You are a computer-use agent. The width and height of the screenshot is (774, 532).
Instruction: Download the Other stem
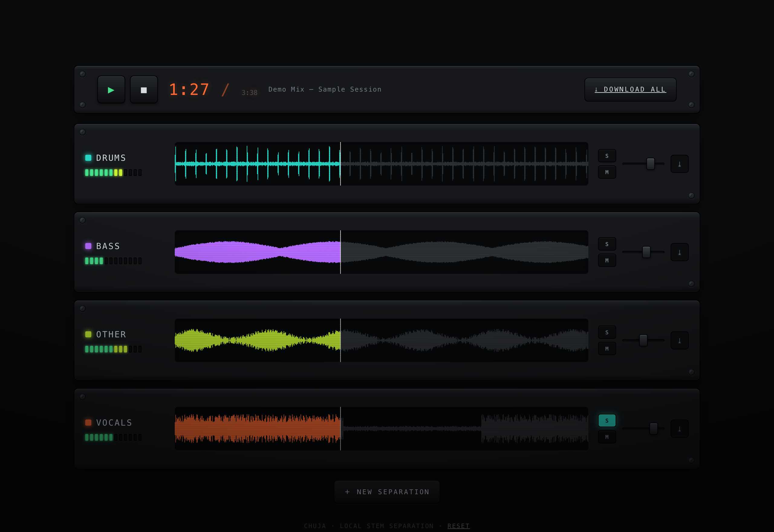679,340
